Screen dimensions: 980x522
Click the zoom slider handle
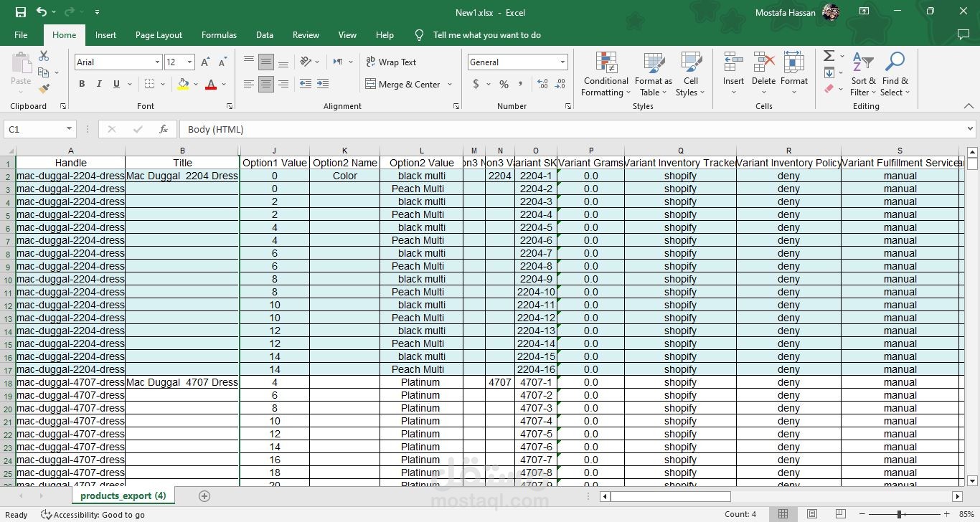pyautogui.click(x=899, y=514)
